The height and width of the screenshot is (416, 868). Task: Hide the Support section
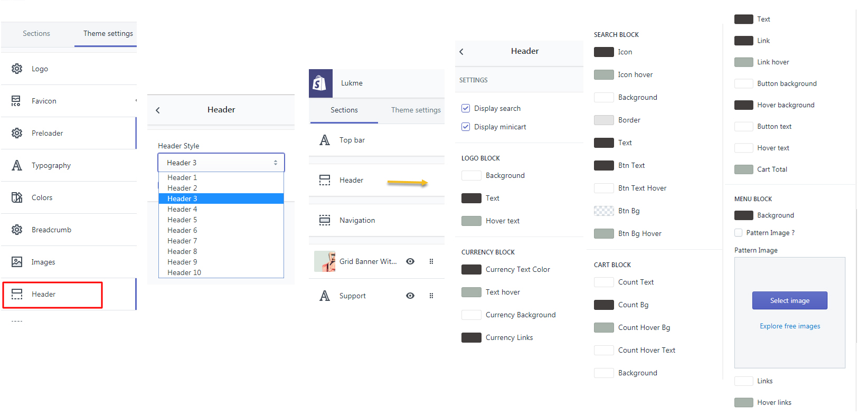[410, 296]
